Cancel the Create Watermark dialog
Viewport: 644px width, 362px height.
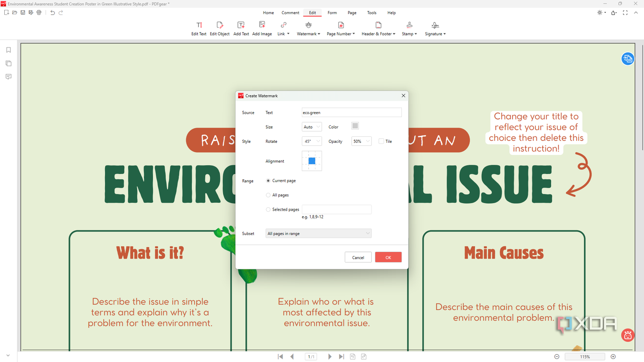pyautogui.click(x=358, y=257)
